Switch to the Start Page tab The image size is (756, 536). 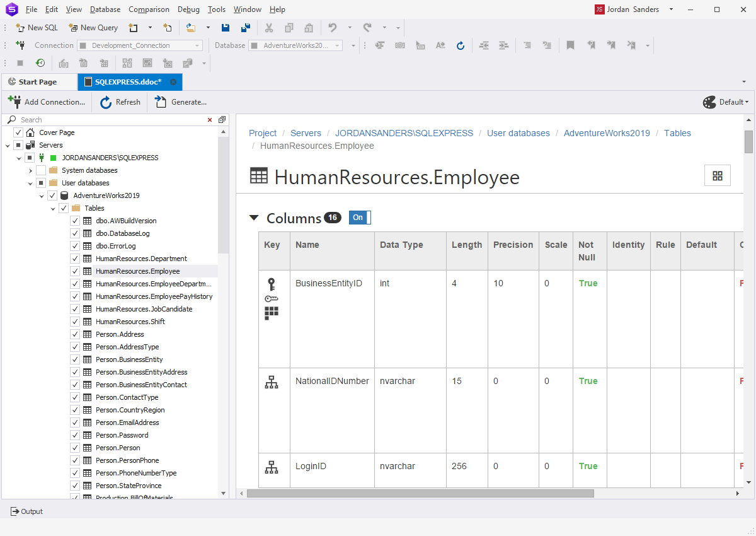(38, 82)
